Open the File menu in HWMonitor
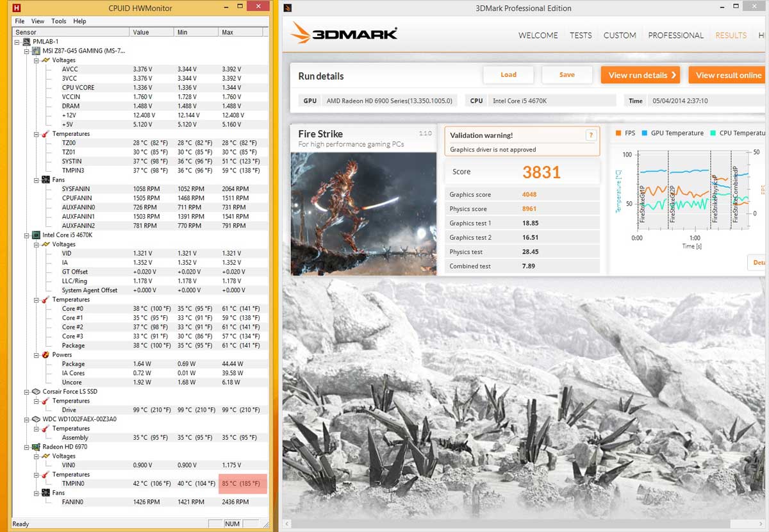 [x=20, y=21]
